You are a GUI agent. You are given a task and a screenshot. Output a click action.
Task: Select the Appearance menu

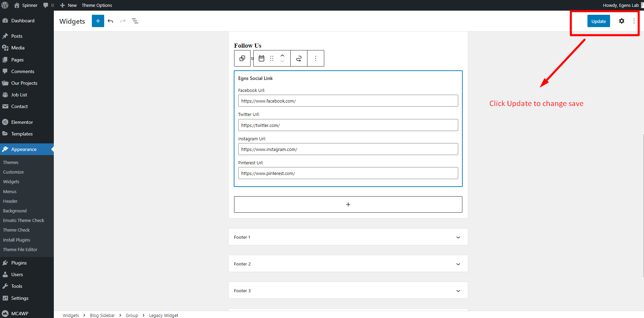(x=27, y=149)
